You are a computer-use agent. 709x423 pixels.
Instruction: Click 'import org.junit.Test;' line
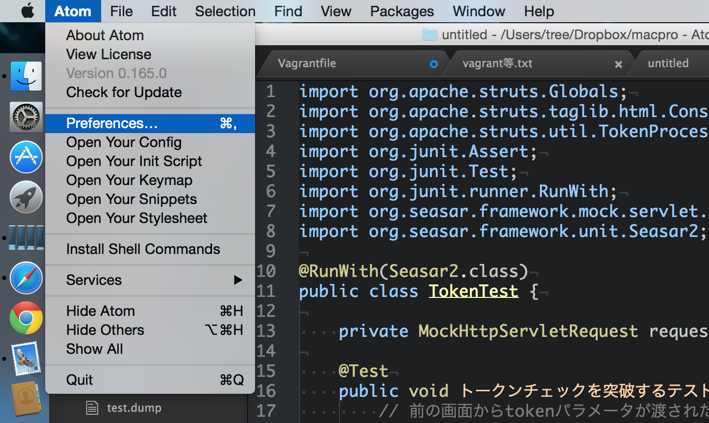[408, 171]
